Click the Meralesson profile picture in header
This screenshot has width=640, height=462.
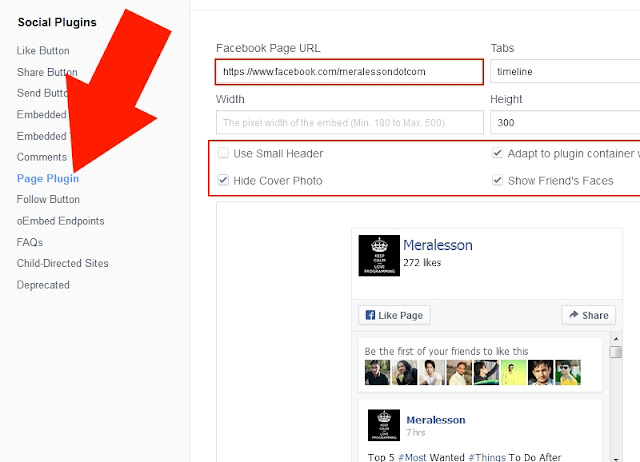tap(379, 255)
